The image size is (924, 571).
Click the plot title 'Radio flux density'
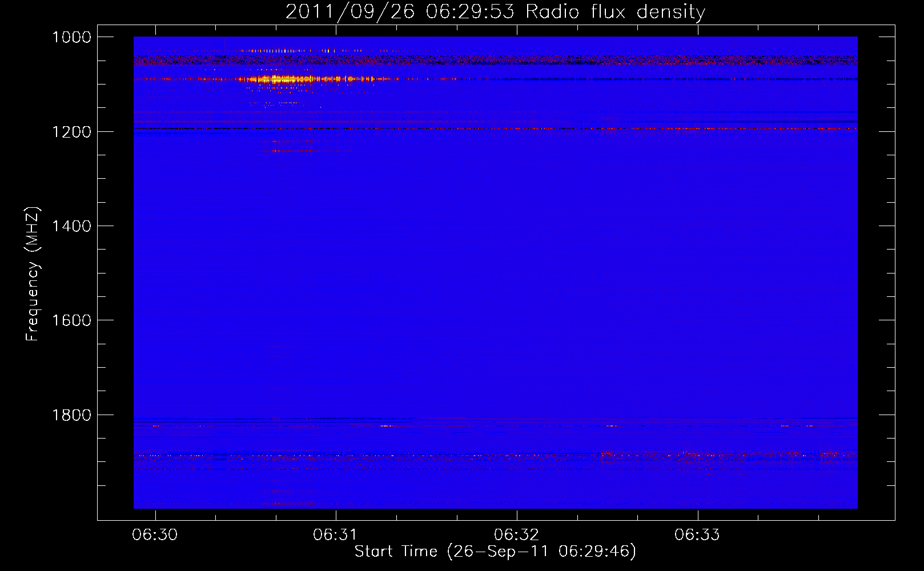tap(615, 11)
